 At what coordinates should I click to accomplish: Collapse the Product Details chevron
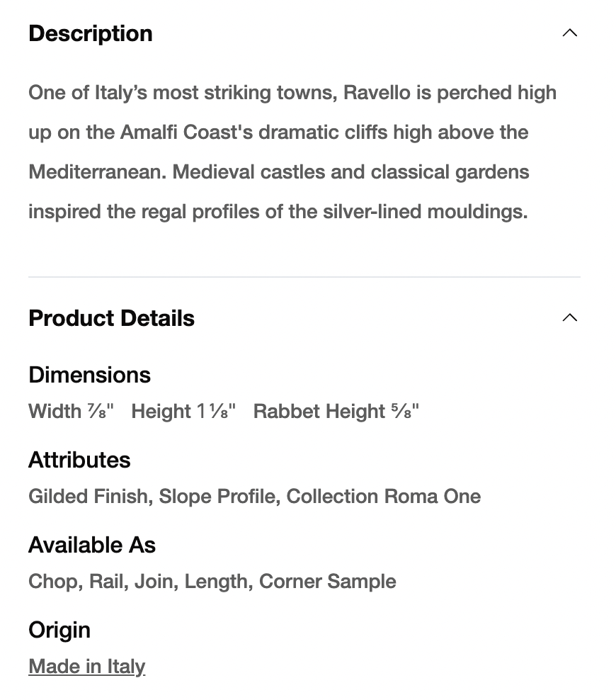[569, 318]
